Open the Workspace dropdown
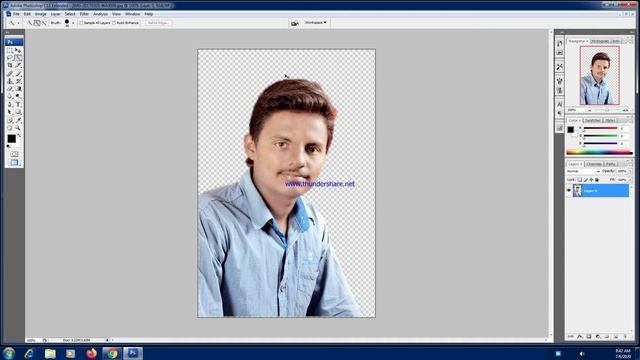Viewport: 640px width, 360px height. [316, 23]
